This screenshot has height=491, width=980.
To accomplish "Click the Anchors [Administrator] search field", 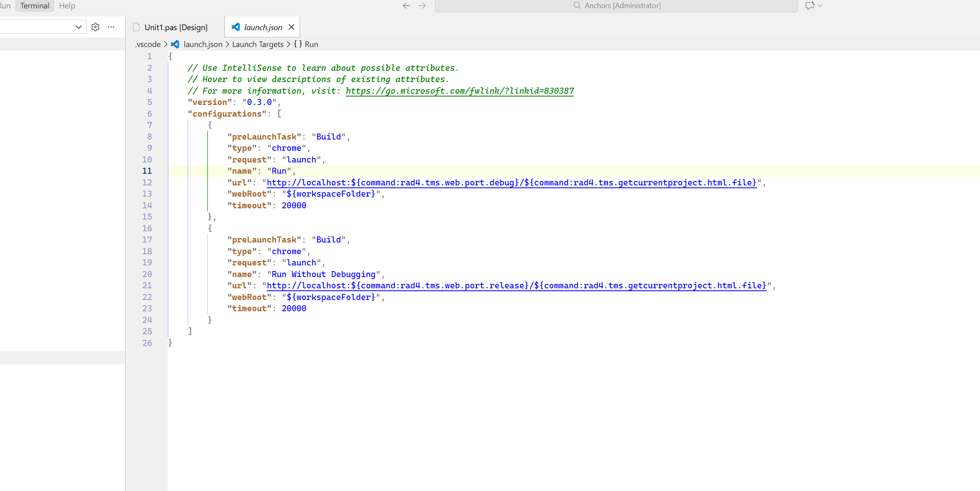I will click(x=622, y=6).
